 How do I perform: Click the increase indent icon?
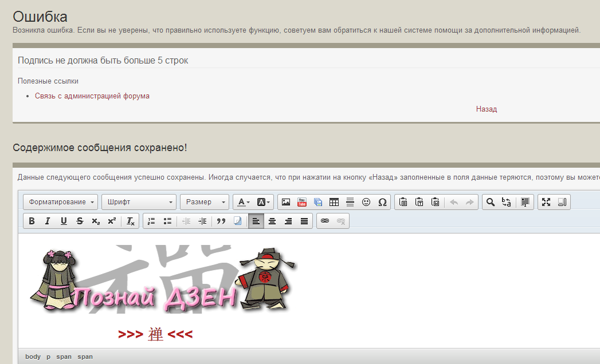202,221
